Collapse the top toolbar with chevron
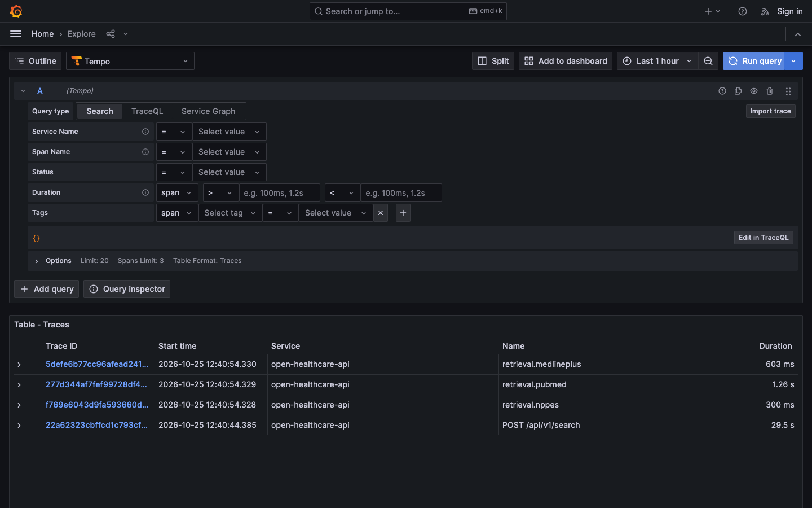This screenshot has height=508, width=812. click(x=798, y=34)
